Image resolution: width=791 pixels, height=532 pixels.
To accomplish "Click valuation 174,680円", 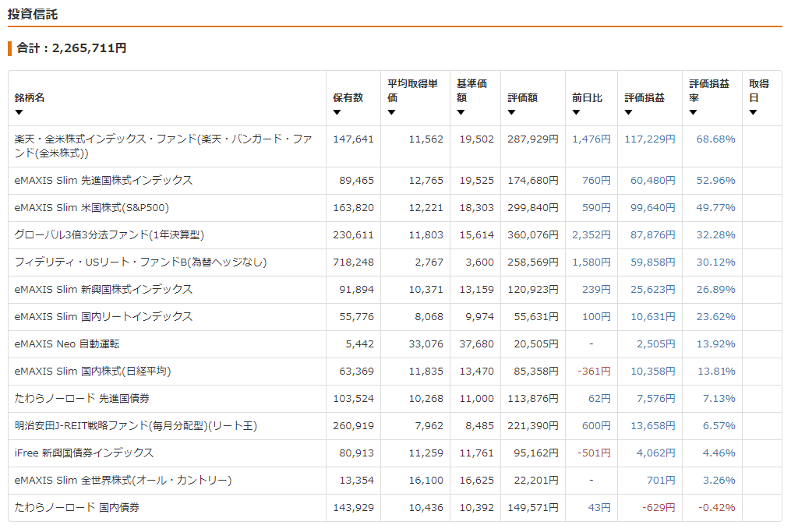I will pos(533,181).
